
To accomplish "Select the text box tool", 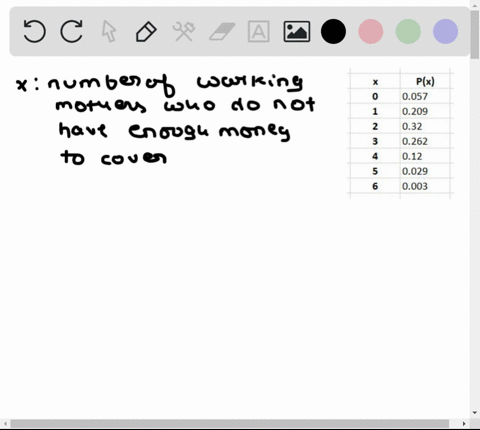I will click(x=259, y=32).
